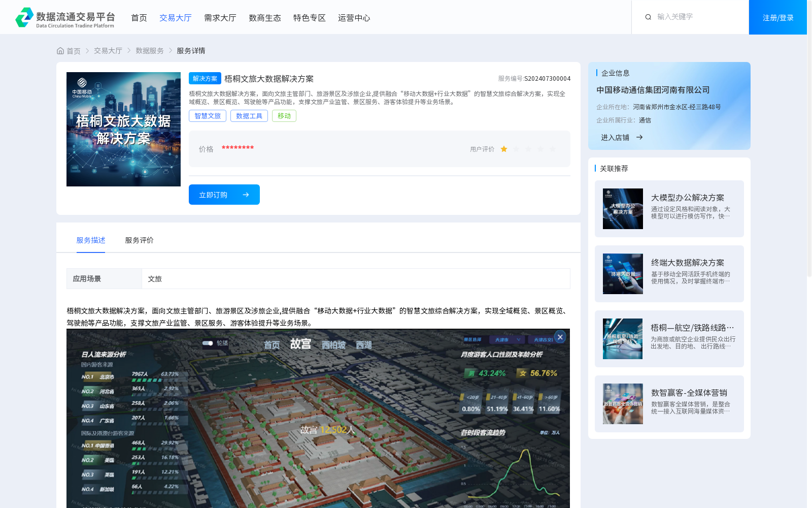Viewport: 812px width, 508px height.
Task: Click the 梧桐文旅大数据 product cover image
Action: click(123, 129)
